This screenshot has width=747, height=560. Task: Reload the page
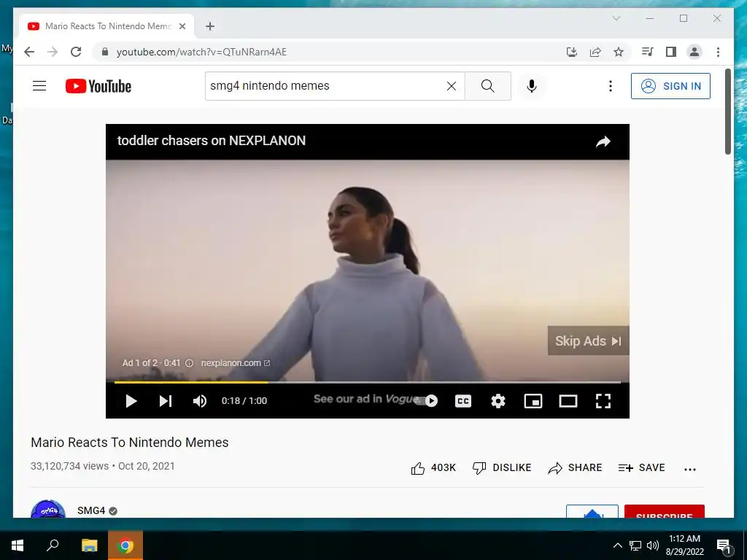76,52
